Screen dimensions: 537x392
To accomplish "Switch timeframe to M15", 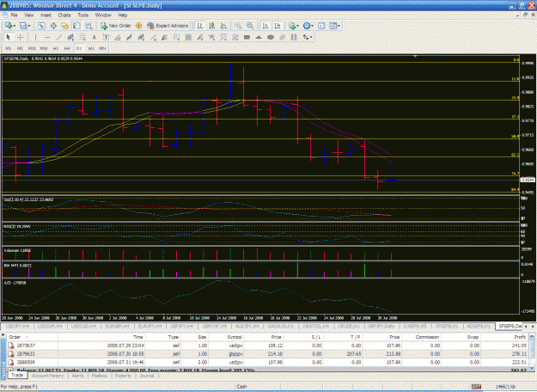I will pos(32,48).
